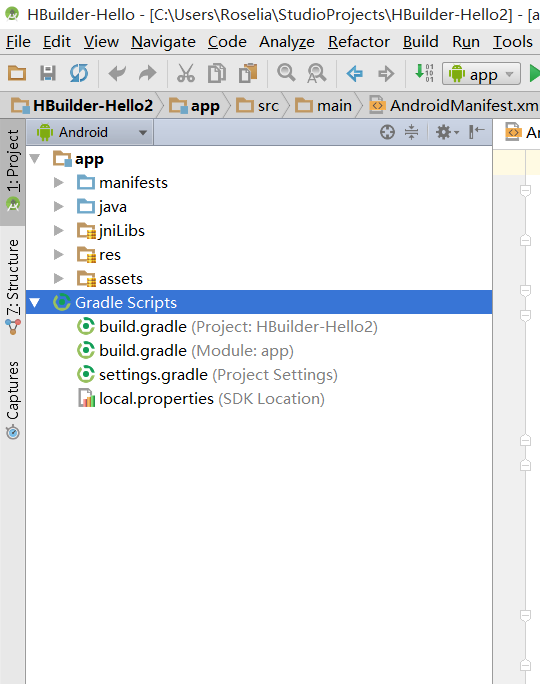Click the Paste clipboard icon
The height and width of the screenshot is (684, 540).
pyautogui.click(x=248, y=73)
